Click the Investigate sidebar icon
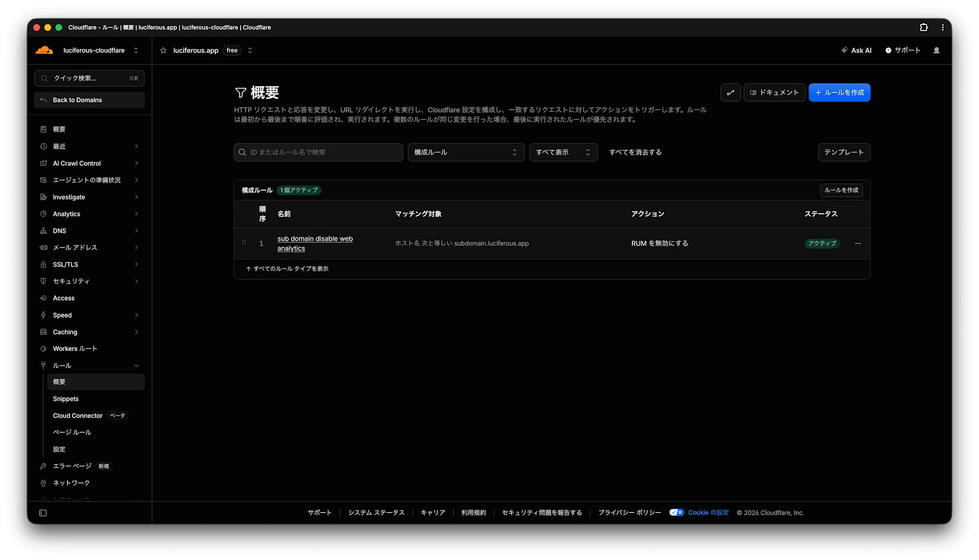This screenshot has height=560, width=979. point(44,197)
